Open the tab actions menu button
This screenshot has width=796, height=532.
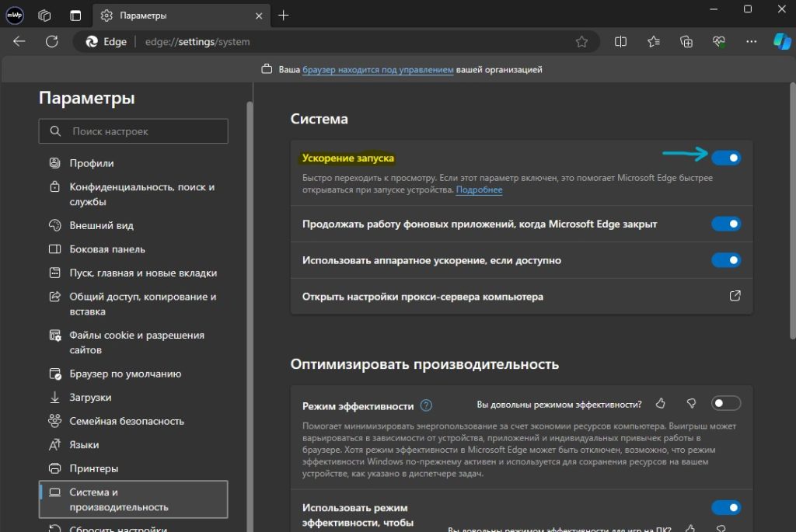[x=75, y=16]
